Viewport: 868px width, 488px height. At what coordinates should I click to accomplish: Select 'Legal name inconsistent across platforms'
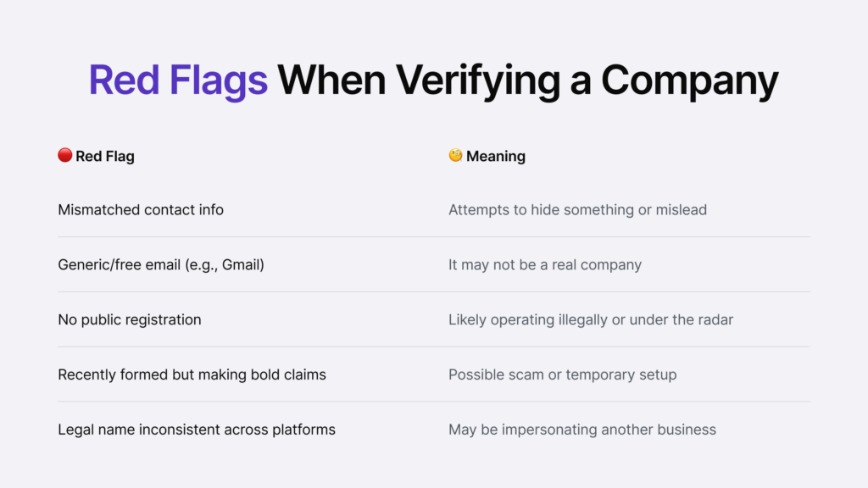coord(197,430)
